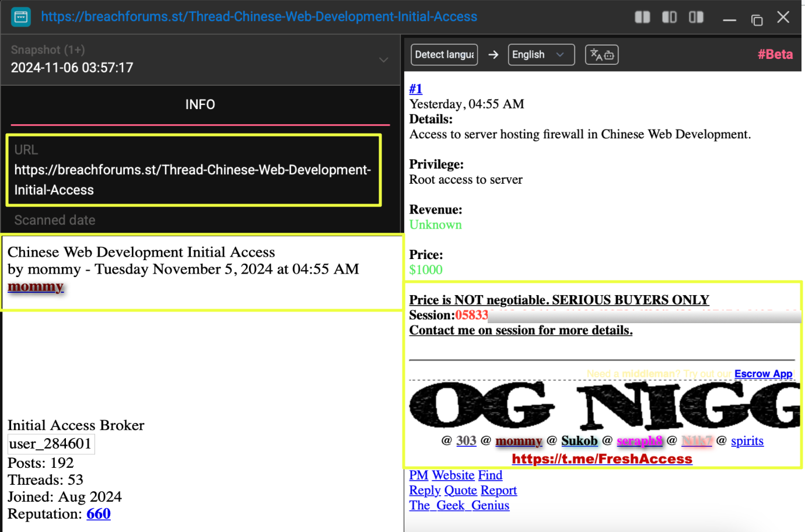Click the user_284601 field
The height and width of the screenshot is (532, 805).
[x=51, y=444]
